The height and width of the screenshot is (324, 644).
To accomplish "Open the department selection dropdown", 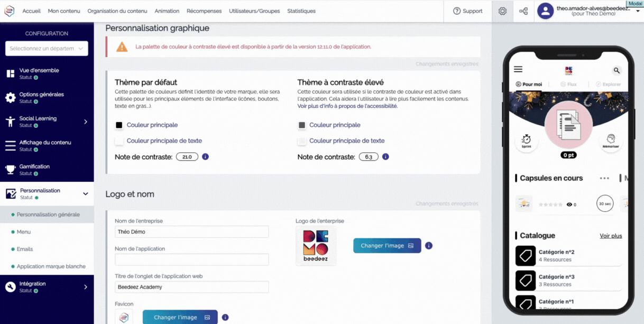I will [x=47, y=49].
